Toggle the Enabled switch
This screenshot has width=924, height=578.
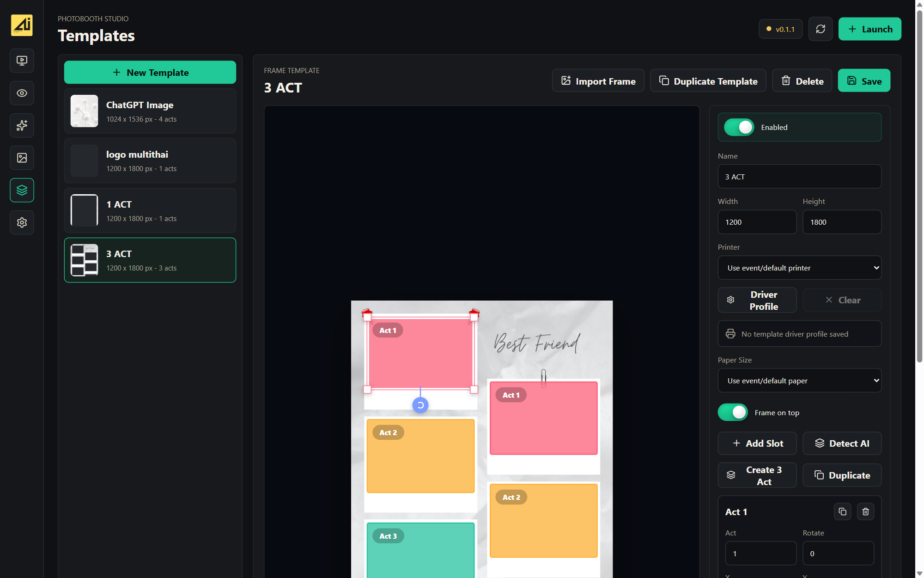[x=739, y=127]
